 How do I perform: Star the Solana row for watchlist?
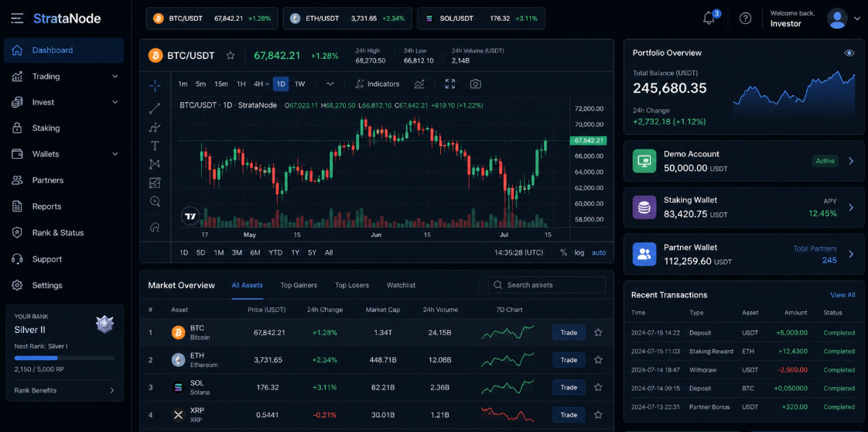coord(599,387)
